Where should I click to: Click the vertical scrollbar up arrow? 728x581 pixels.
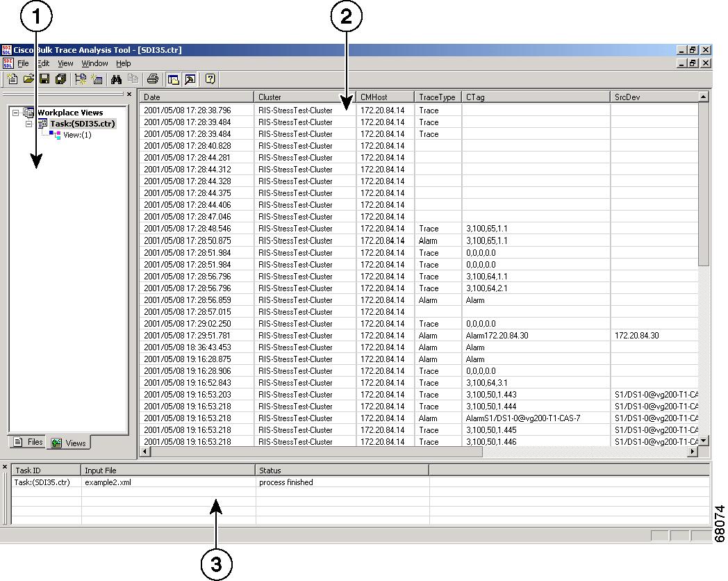(x=704, y=97)
